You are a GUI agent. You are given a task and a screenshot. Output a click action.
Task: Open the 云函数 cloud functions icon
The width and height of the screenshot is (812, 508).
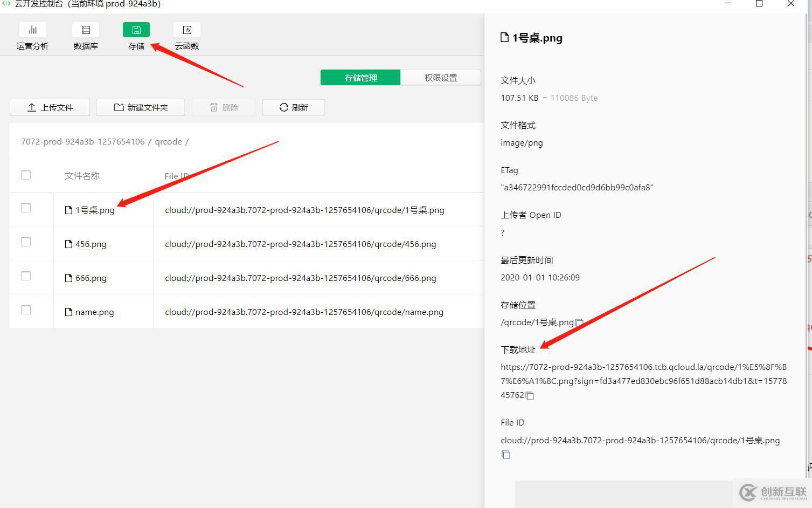pos(187,30)
